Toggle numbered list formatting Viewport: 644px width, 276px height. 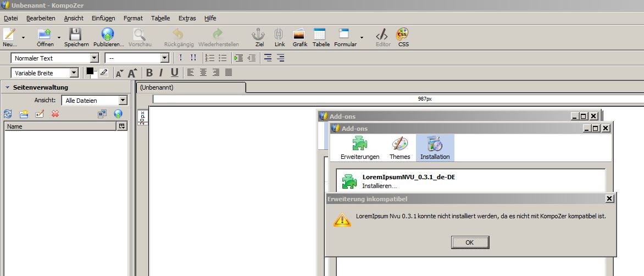(x=209, y=58)
